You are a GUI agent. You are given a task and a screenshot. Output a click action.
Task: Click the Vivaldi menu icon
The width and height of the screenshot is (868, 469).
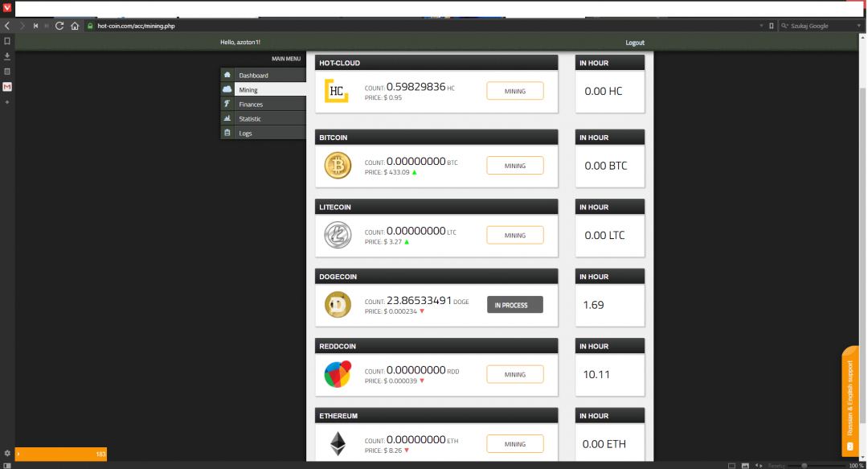[7, 7]
